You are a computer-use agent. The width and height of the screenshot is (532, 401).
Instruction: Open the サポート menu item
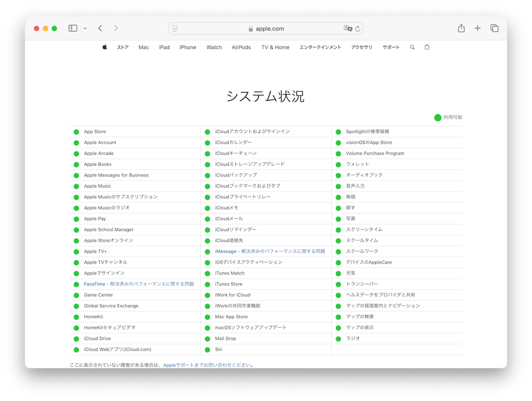pyautogui.click(x=391, y=47)
